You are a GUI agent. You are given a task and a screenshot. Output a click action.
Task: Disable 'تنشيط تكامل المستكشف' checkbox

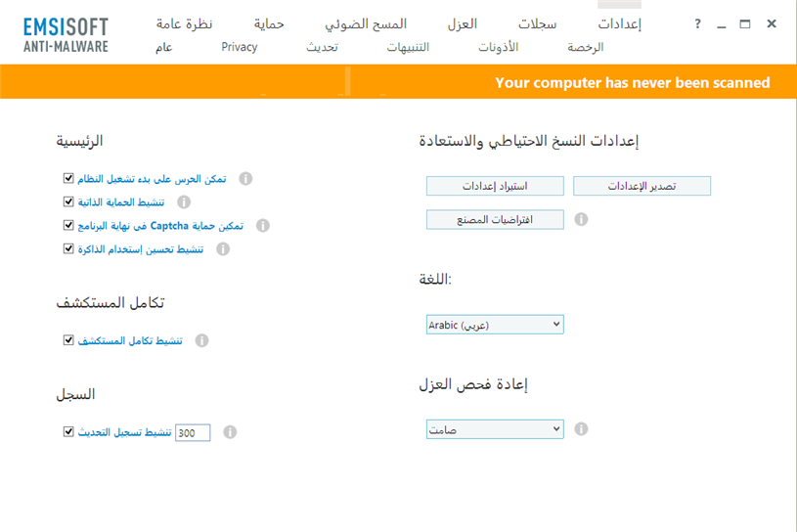pos(68,341)
